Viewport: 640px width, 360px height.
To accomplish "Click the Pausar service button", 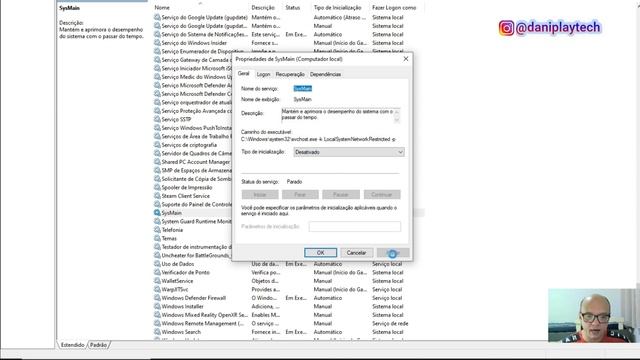I will point(341,194).
